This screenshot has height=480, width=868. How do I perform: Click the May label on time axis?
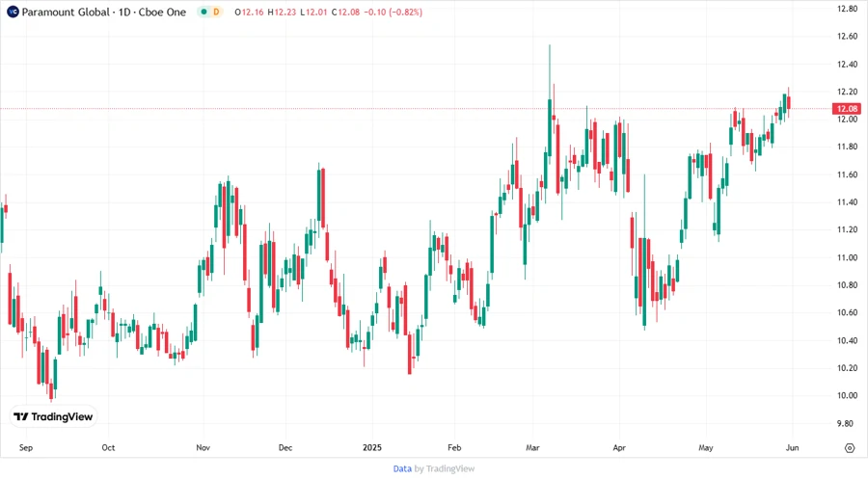705,447
